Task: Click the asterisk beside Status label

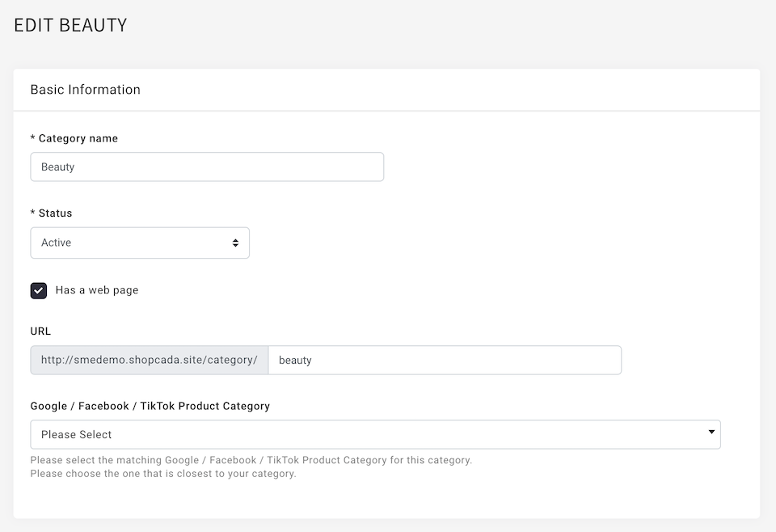Action: (32, 213)
